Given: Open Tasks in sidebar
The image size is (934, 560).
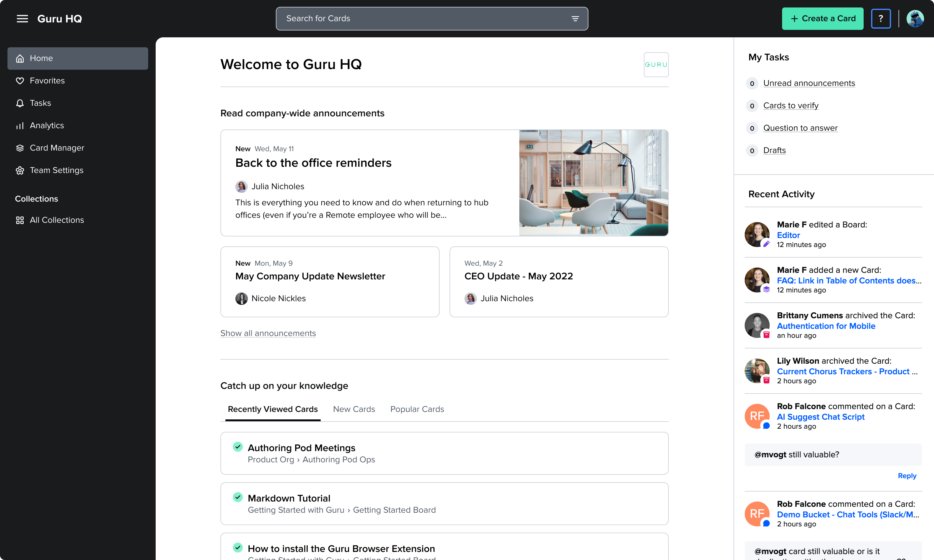Looking at the screenshot, I should pos(78,103).
